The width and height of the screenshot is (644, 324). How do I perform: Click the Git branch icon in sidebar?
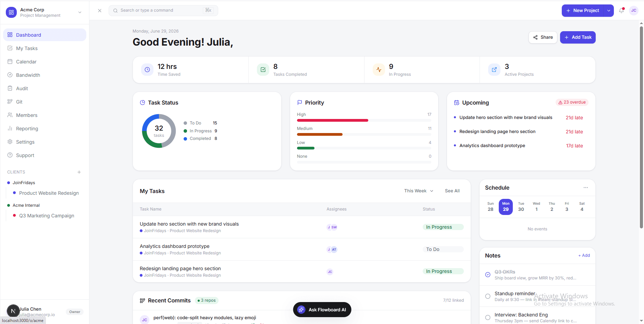10,102
